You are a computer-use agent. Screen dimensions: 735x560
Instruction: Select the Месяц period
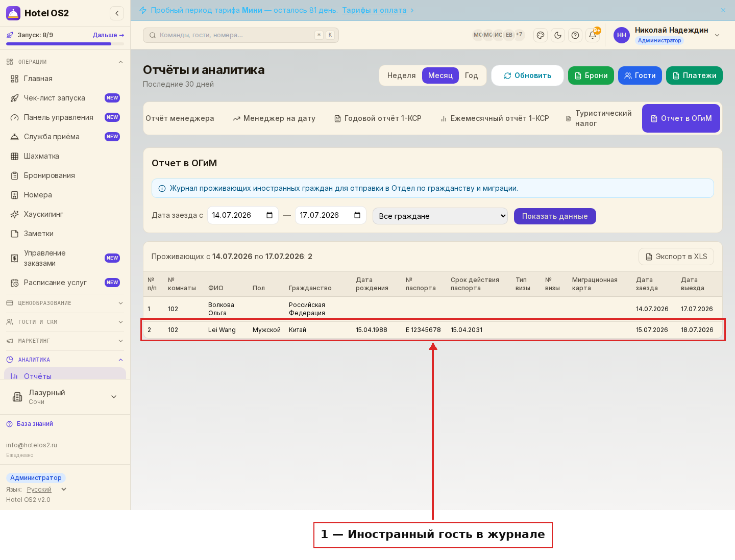point(440,75)
